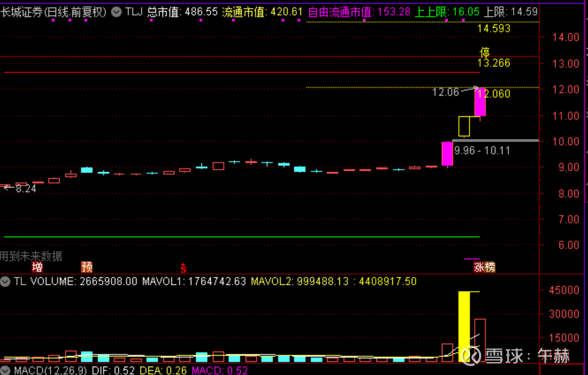The width and height of the screenshot is (588, 375).
Task: Click the 榜 event marker
Action: coord(490,267)
